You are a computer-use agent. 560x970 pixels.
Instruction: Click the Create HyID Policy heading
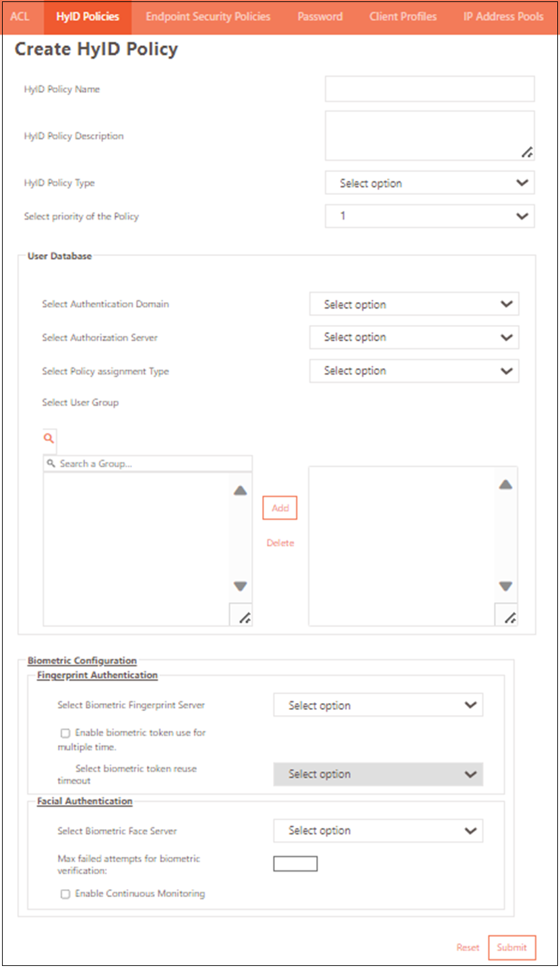click(x=96, y=49)
